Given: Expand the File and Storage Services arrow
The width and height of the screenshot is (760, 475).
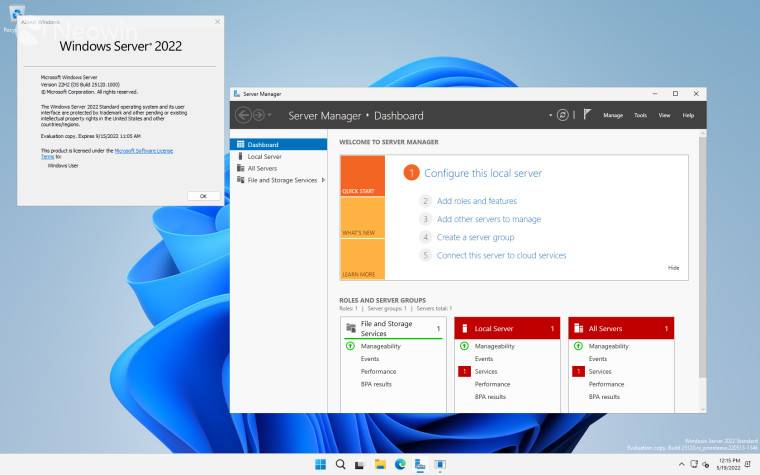Looking at the screenshot, I should [323, 180].
